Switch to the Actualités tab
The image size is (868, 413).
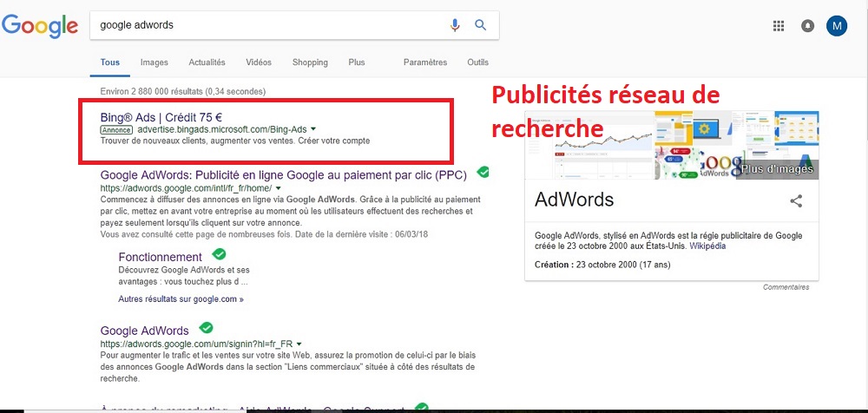pos(207,62)
